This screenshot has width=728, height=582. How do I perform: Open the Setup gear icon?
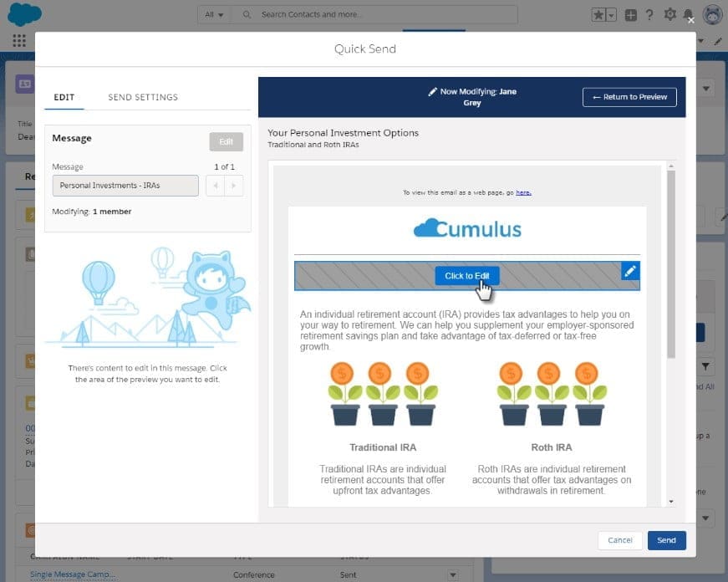pos(669,15)
